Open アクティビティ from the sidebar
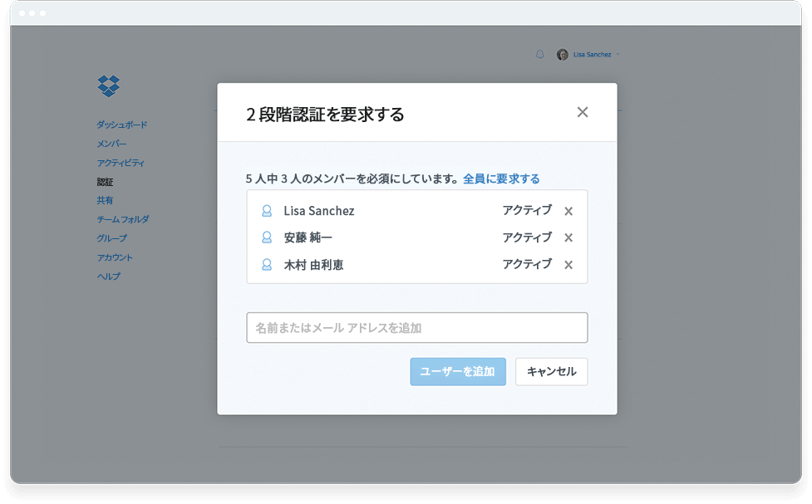812x504 pixels. (x=118, y=162)
